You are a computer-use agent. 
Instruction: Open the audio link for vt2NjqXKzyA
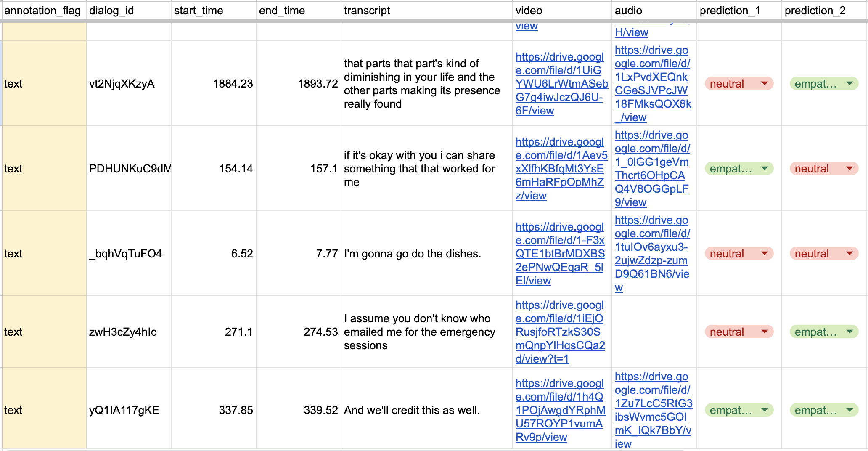(x=653, y=84)
